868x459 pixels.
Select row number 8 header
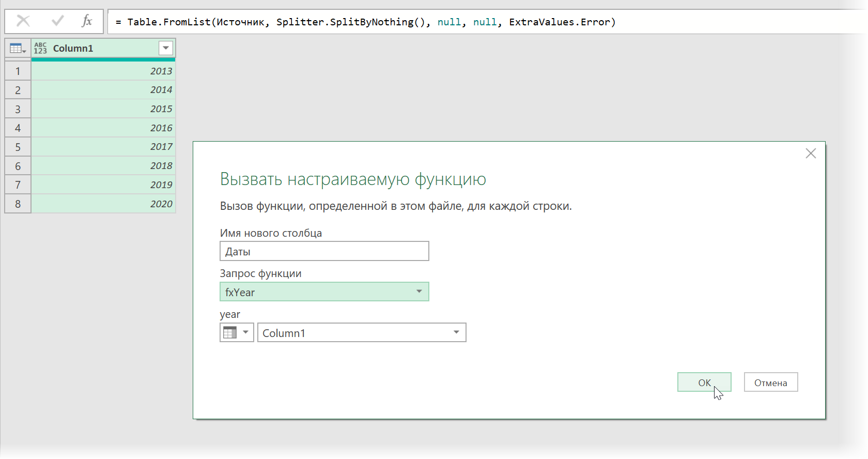click(18, 204)
